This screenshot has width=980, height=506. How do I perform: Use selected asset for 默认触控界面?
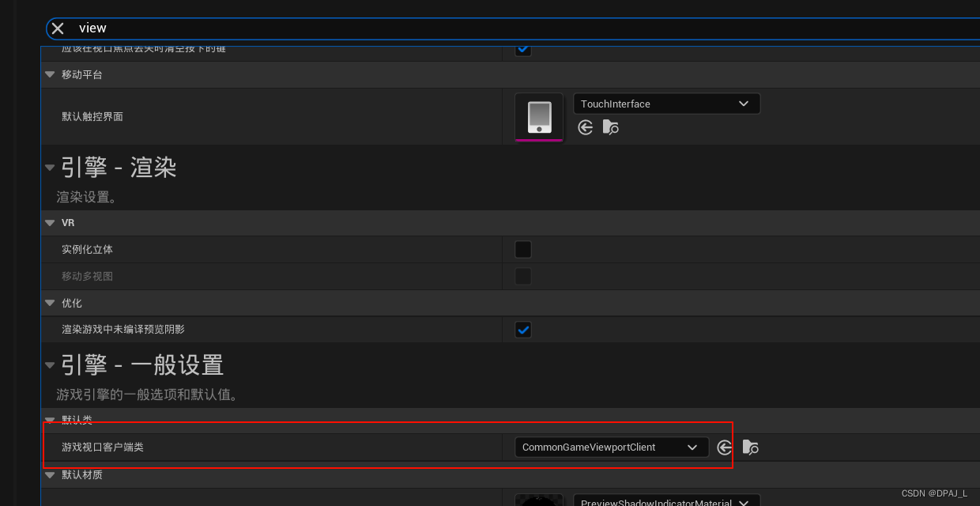coord(585,127)
